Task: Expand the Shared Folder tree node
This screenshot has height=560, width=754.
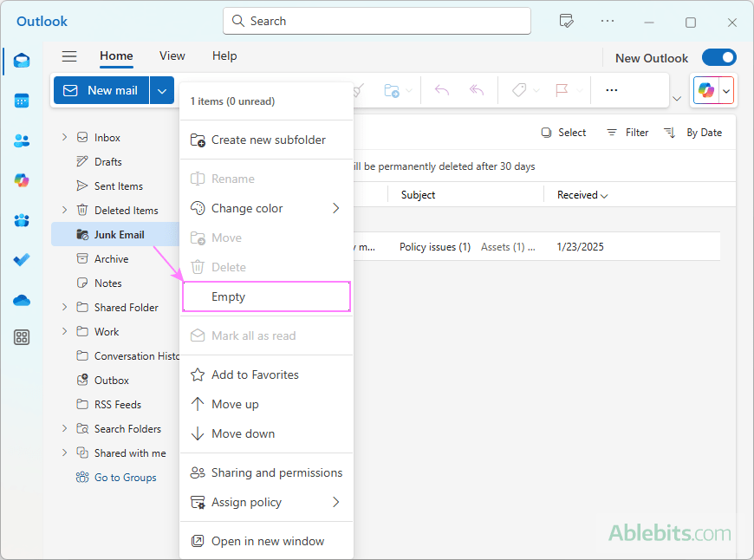Action: pos(64,307)
